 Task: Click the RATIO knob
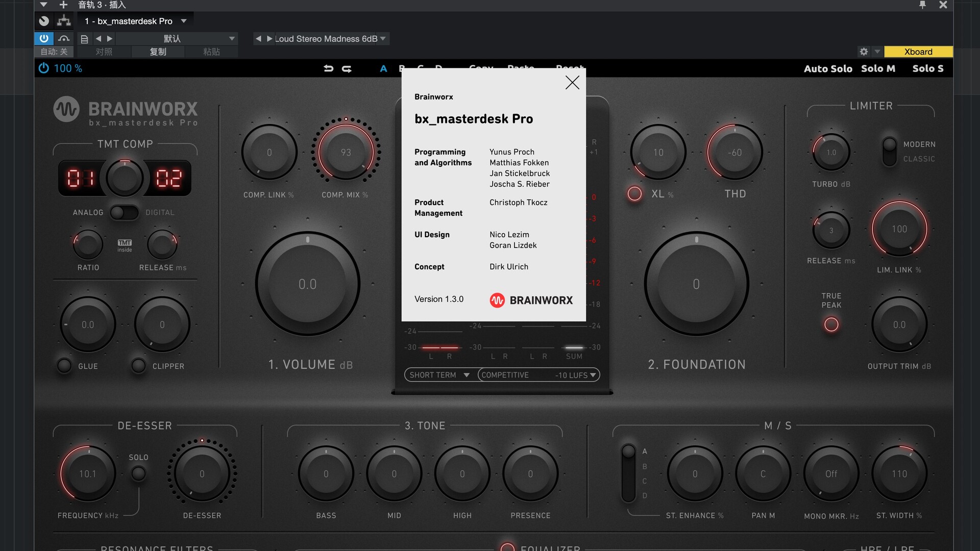[88, 245]
